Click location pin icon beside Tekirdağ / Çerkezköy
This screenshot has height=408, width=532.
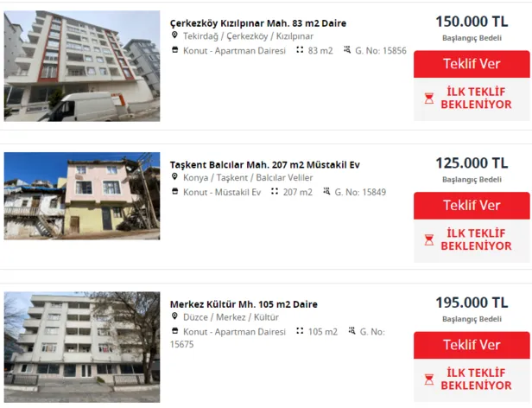click(174, 36)
